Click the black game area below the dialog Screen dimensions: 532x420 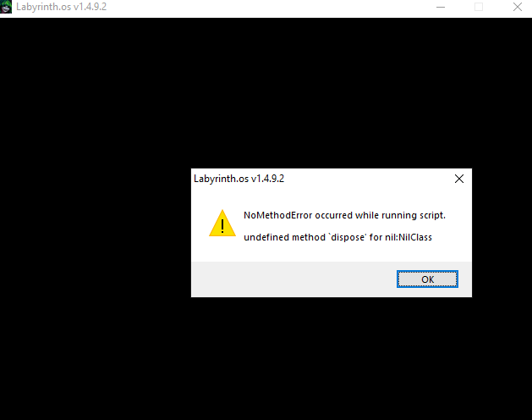coord(265,358)
